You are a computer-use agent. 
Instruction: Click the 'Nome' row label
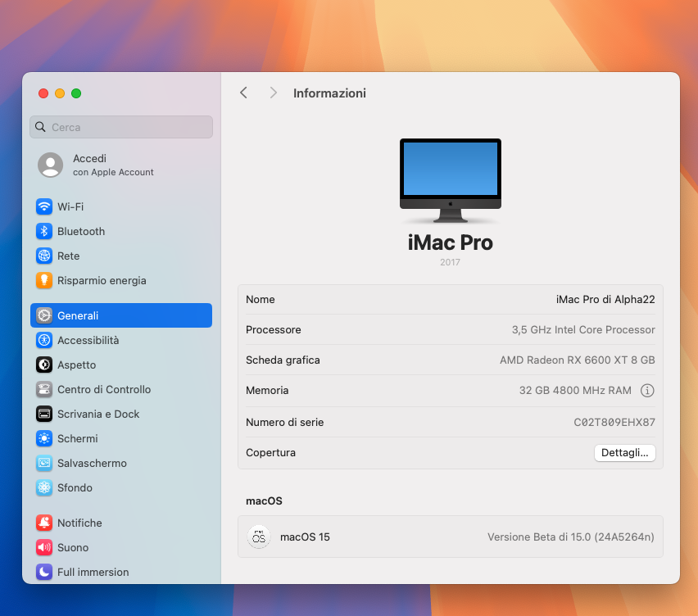pyautogui.click(x=260, y=299)
